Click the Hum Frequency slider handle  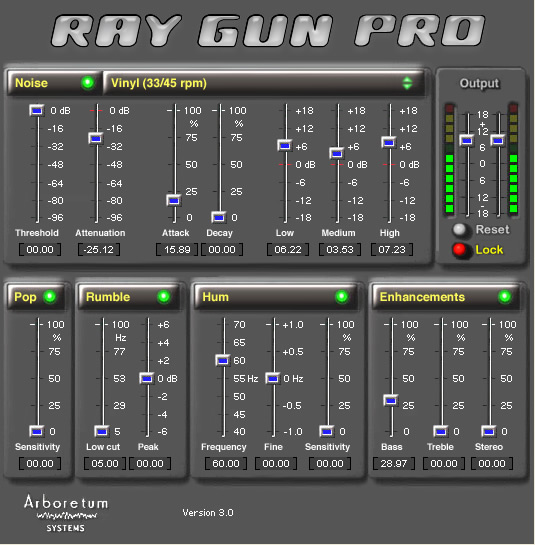tap(222, 360)
